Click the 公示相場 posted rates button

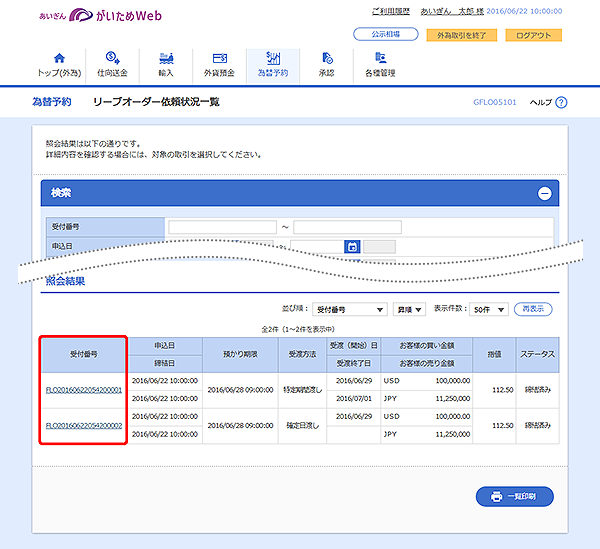tap(386, 35)
